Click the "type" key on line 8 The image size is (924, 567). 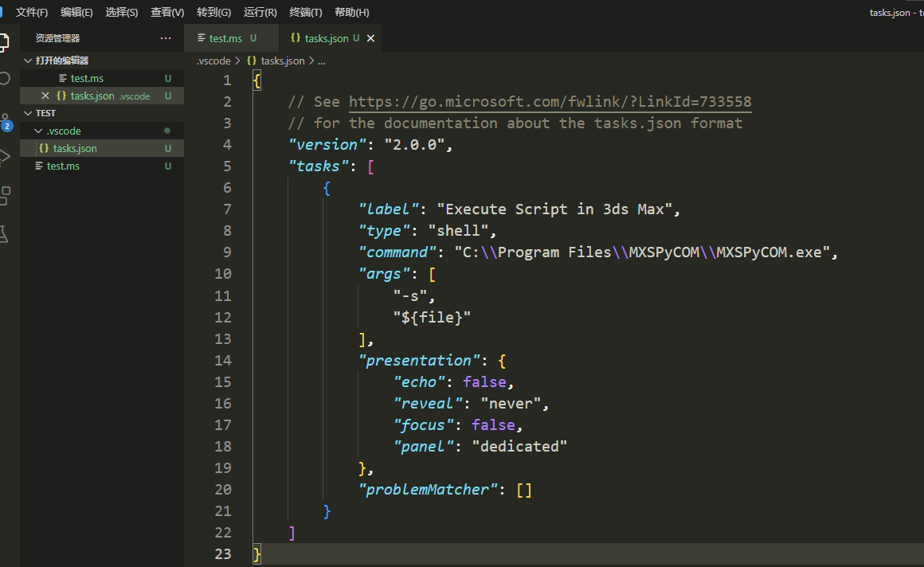[x=385, y=231]
